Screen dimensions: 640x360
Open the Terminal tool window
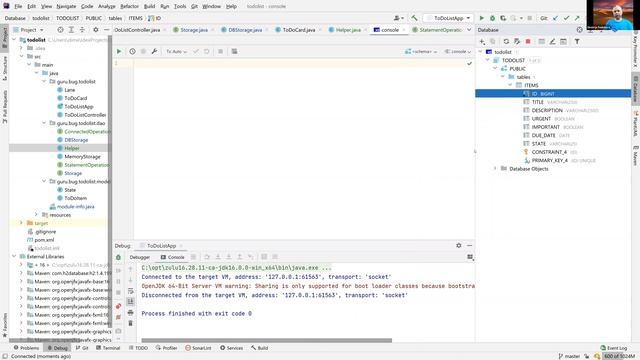click(x=108, y=348)
